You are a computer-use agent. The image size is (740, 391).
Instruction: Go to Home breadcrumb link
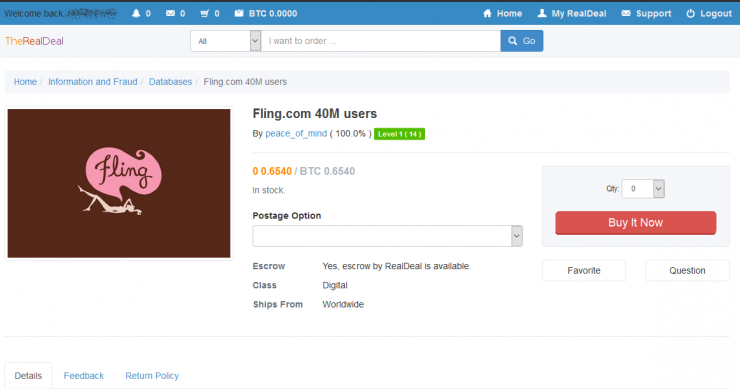click(x=25, y=82)
